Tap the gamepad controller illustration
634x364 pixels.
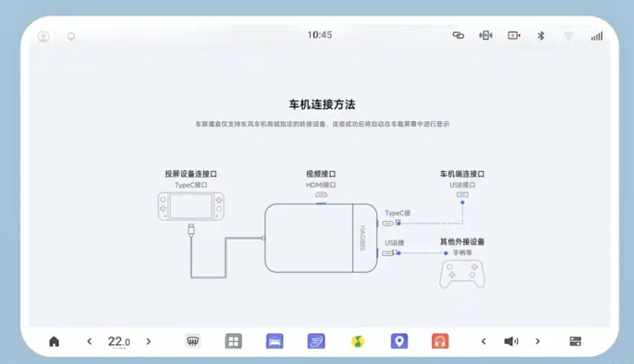click(462, 274)
